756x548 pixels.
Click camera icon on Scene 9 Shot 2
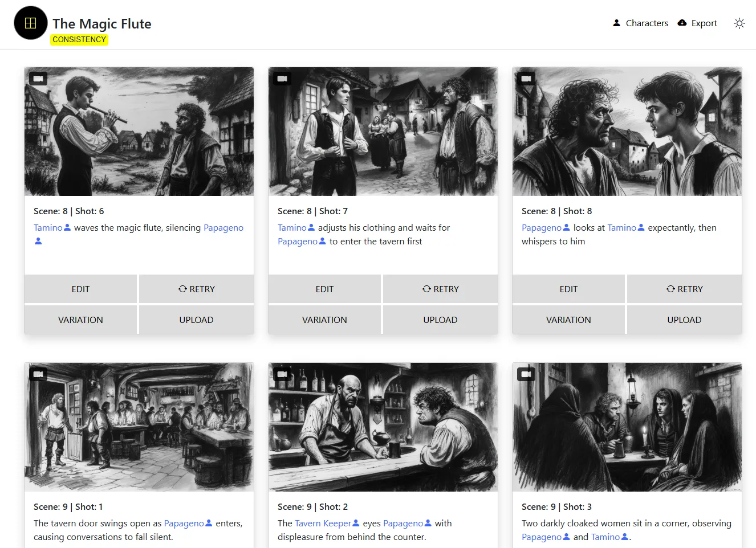point(282,374)
